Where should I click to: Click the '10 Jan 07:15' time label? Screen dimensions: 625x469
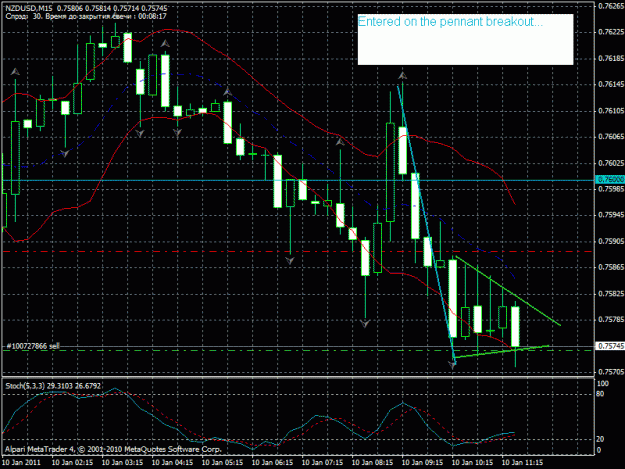click(322, 463)
